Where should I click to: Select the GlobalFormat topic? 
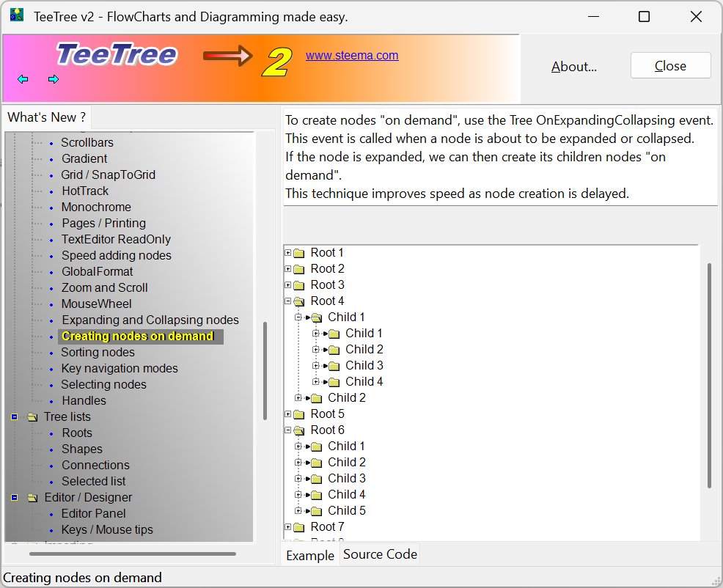(98, 271)
